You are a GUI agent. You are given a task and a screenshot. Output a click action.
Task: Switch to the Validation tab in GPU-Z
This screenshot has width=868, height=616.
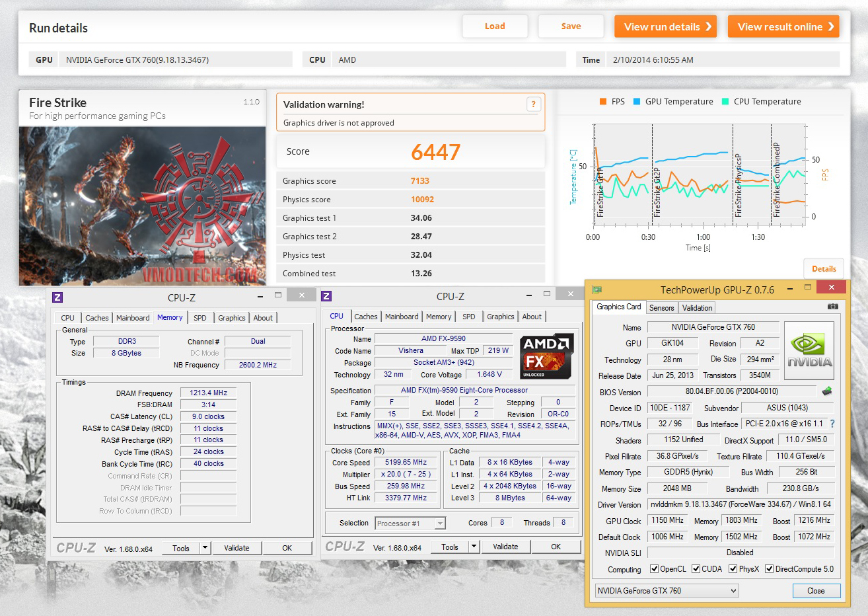697,308
